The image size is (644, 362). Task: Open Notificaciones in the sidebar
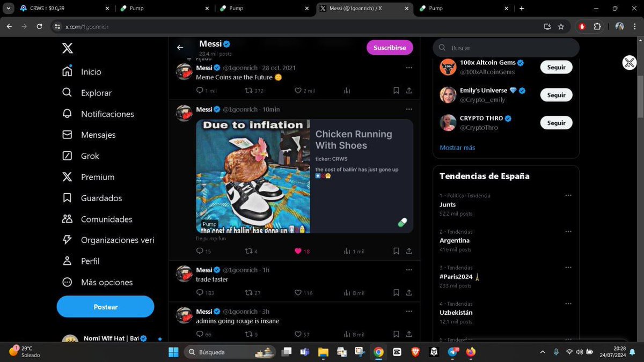[x=98, y=114]
